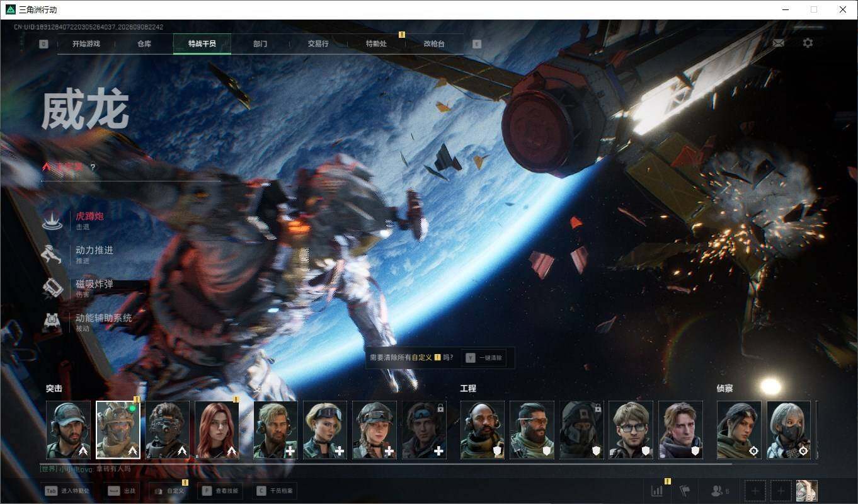Image resolution: width=858 pixels, height=504 pixels.
Task: Open the stats bar chart icon
Action: click(657, 491)
